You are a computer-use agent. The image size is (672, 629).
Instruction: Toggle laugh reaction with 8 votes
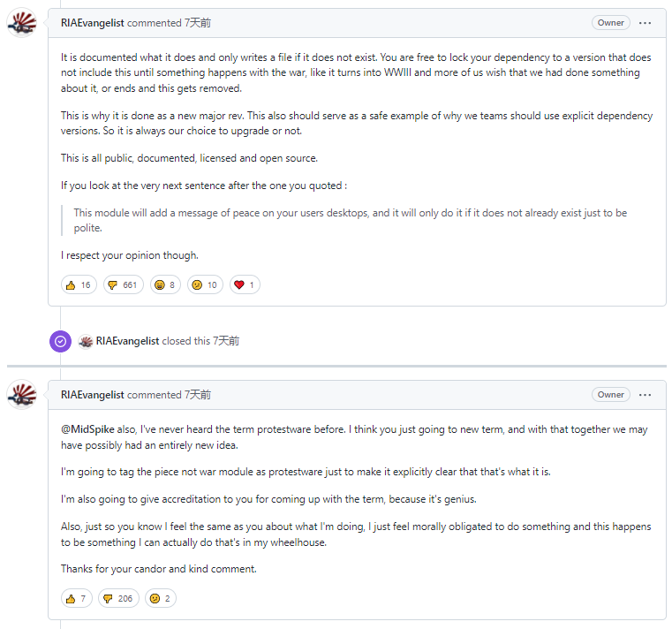(165, 284)
